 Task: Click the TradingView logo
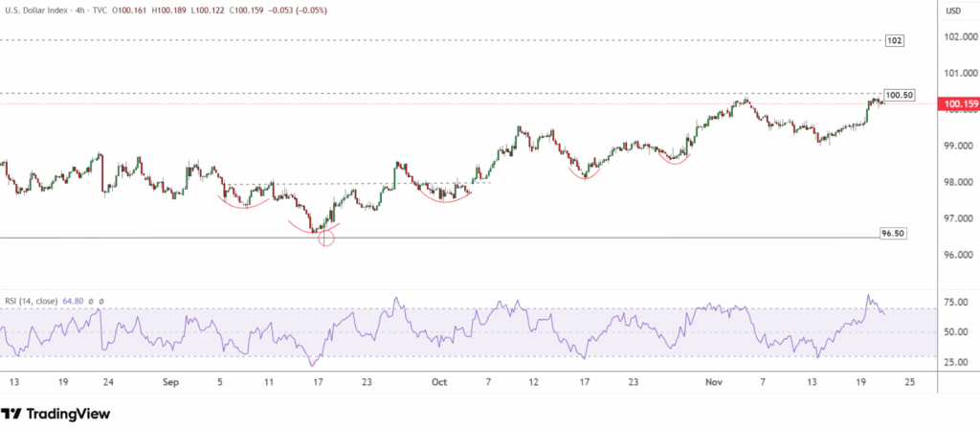[x=56, y=414]
